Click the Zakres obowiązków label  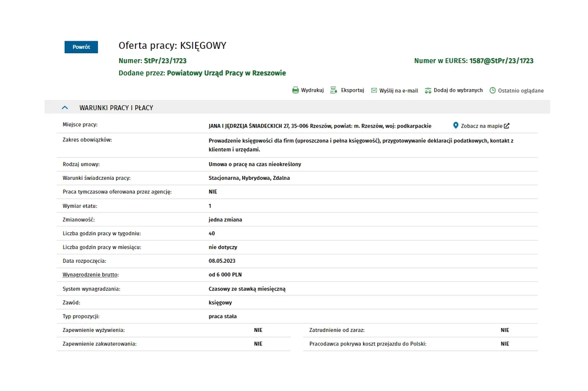coord(87,140)
